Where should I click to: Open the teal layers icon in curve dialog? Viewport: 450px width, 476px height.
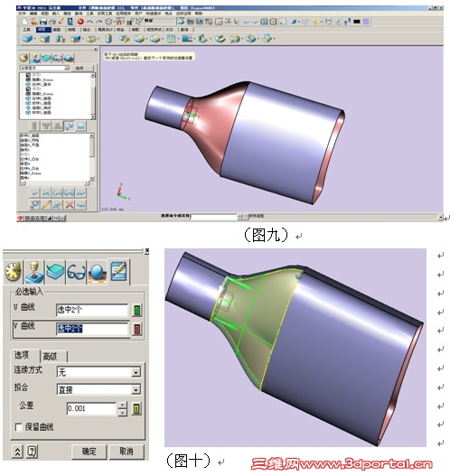55,271
